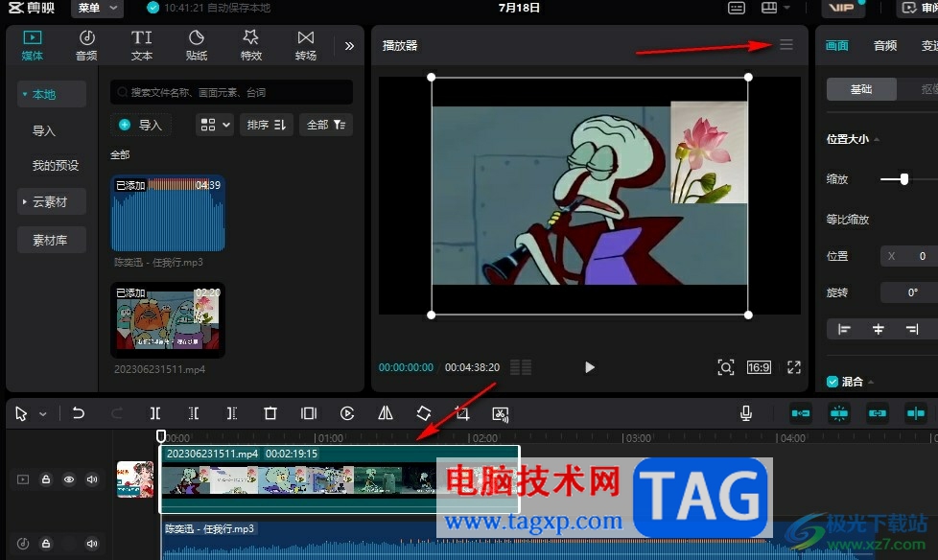Align right using the alignment icon
The height and width of the screenshot is (560, 938).
click(912, 329)
